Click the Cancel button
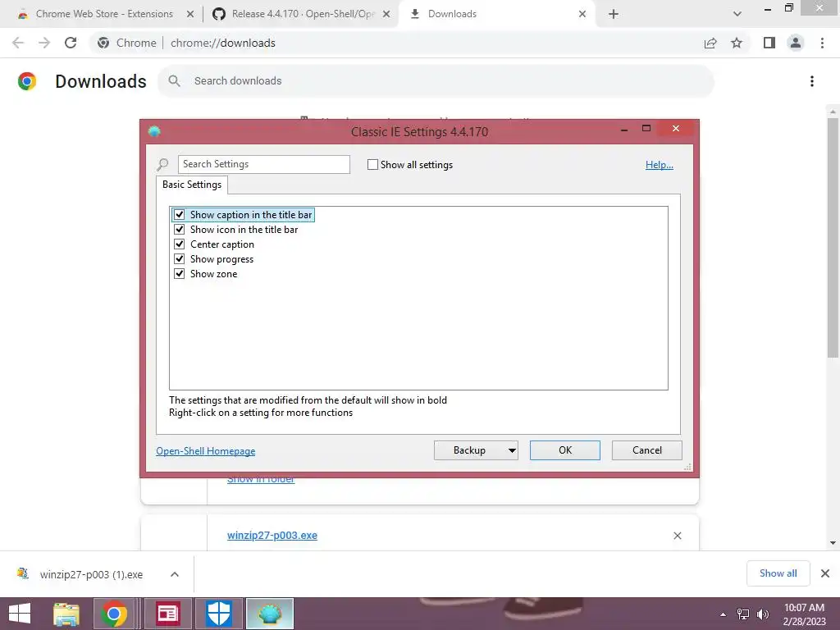The image size is (840, 630). (x=646, y=450)
